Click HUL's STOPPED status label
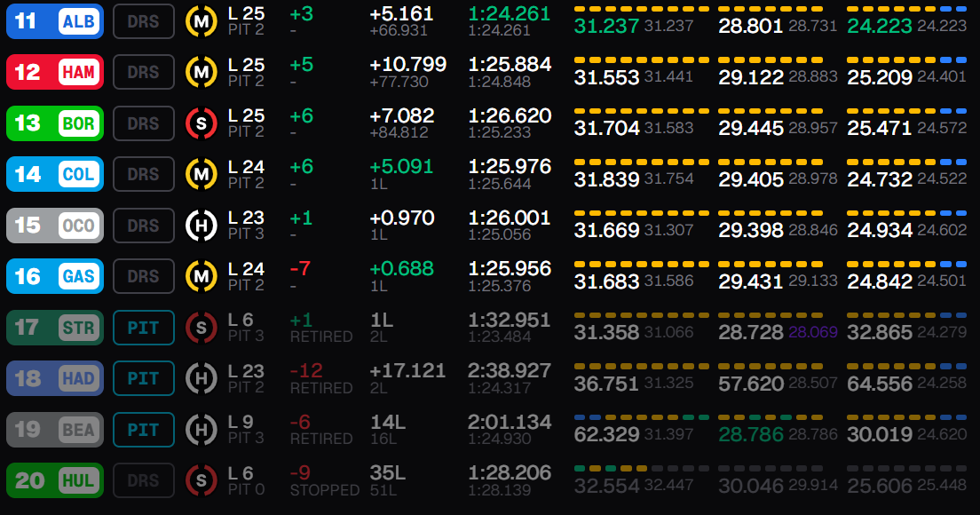Viewport: 980px width, 515px height. (324, 490)
